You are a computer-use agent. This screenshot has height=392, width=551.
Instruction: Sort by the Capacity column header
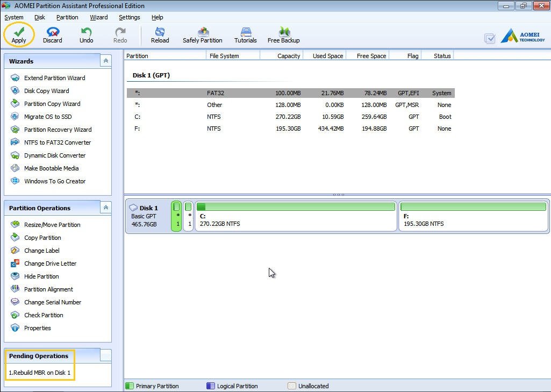click(288, 56)
